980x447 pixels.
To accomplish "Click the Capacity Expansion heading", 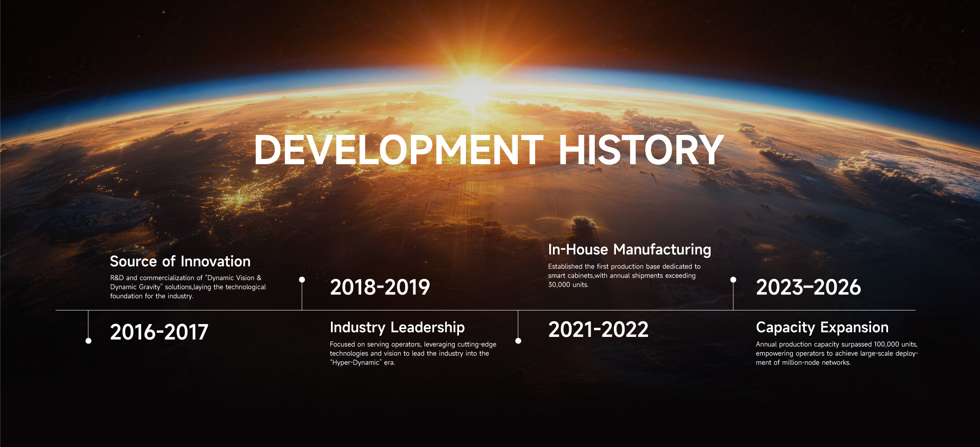I will click(x=822, y=327).
